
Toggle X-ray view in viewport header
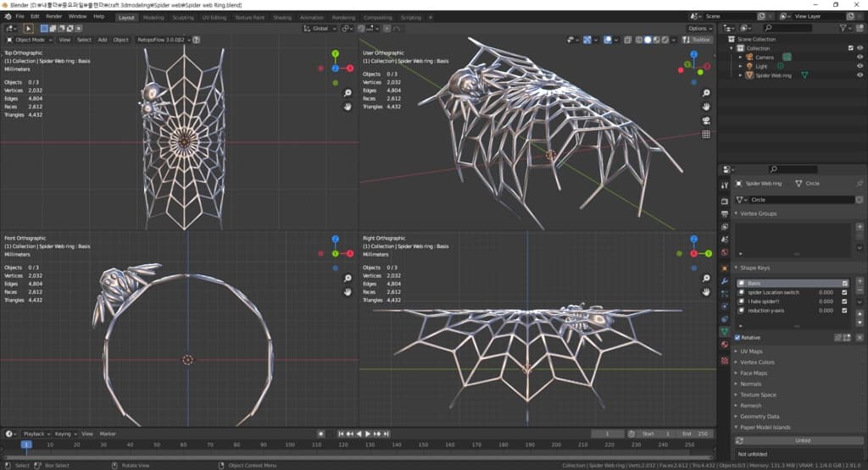point(627,39)
